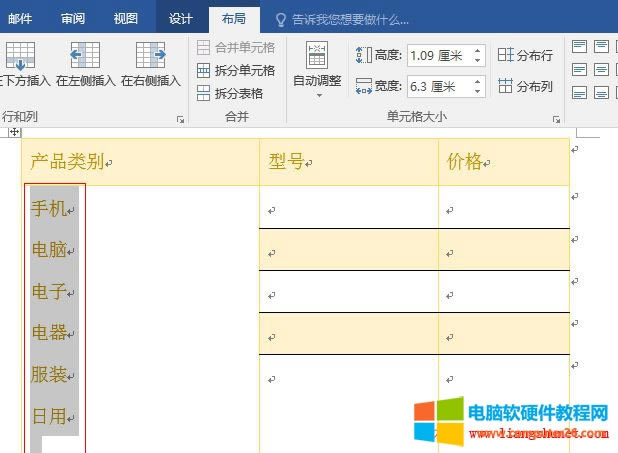Click the Mailings (邮件) tab

pyautogui.click(x=20, y=18)
